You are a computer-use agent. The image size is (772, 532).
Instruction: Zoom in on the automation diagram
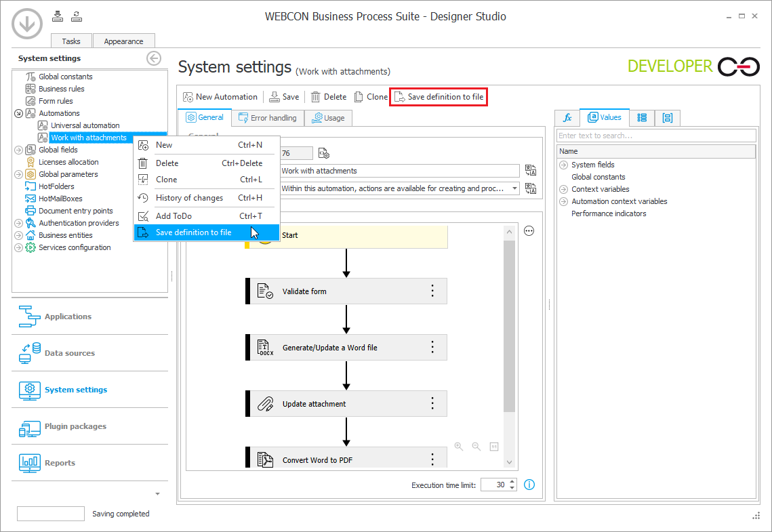pos(458,447)
